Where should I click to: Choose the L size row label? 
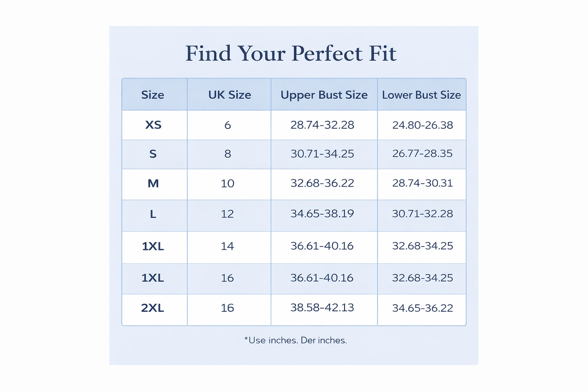(153, 214)
